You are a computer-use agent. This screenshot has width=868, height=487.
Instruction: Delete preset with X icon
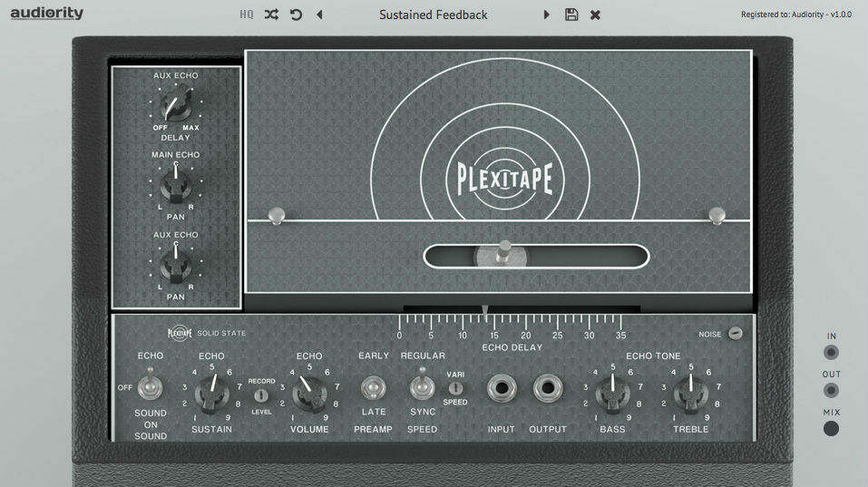(x=595, y=15)
